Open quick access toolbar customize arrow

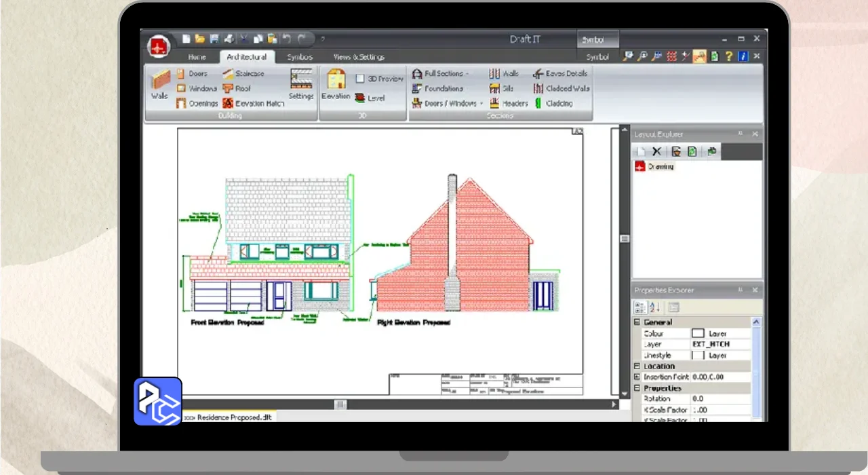coord(322,39)
